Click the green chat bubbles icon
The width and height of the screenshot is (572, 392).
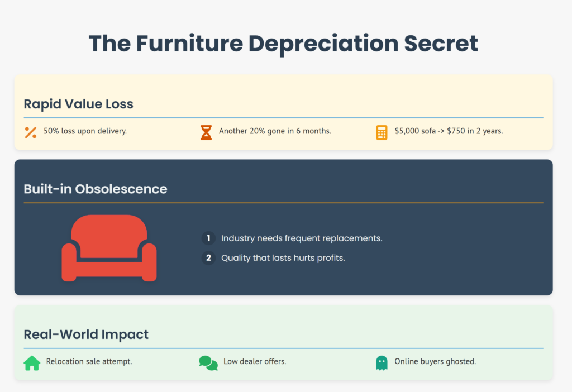click(x=208, y=363)
